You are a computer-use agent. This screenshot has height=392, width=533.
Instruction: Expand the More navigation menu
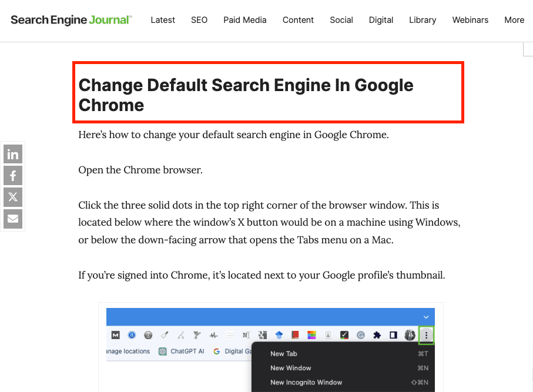click(514, 20)
